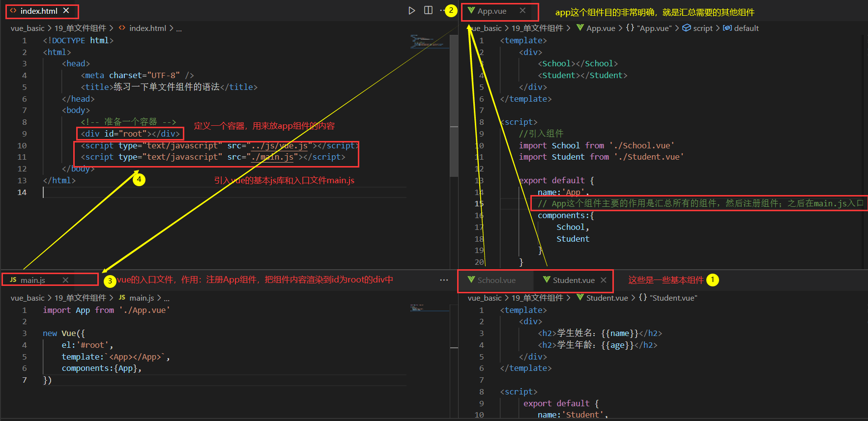Click the JS icon in main.js breadcrumb
Viewport: 868px width, 421px height.
pyautogui.click(x=122, y=298)
